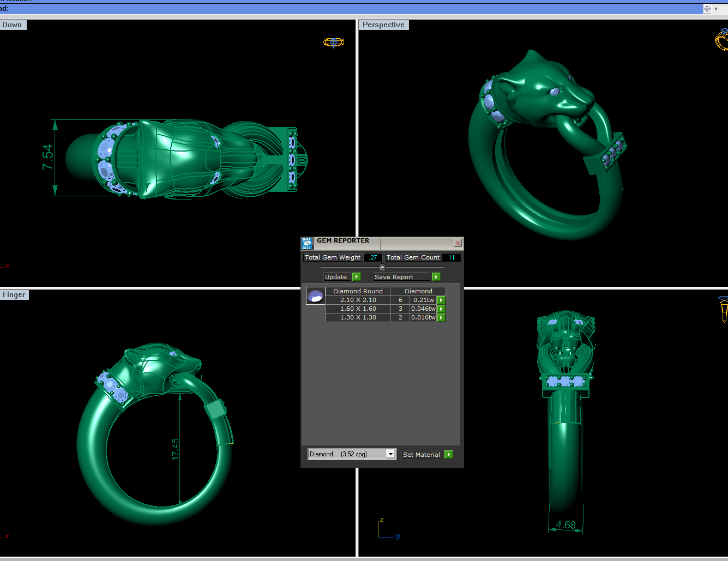
Task: Click the GEM REPORTER title bar
Action: pyautogui.click(x=382, y=243)
